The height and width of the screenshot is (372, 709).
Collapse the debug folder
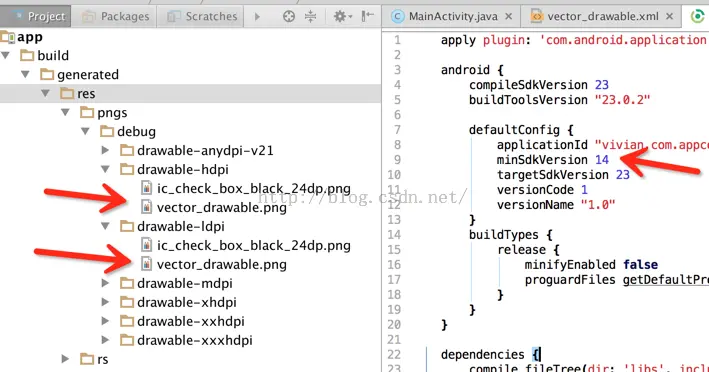pos(85,131)
